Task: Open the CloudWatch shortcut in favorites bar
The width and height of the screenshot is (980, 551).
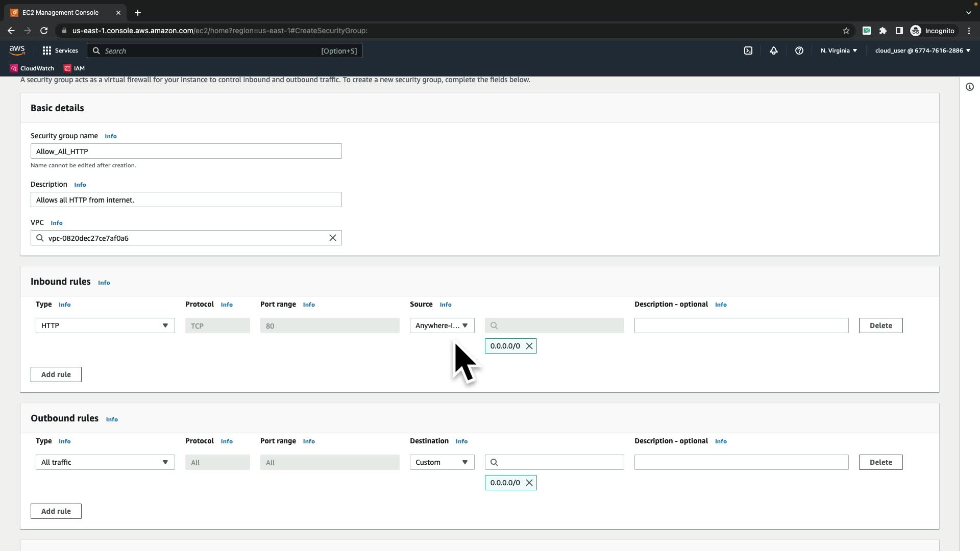Action: (x=32, y=68)
